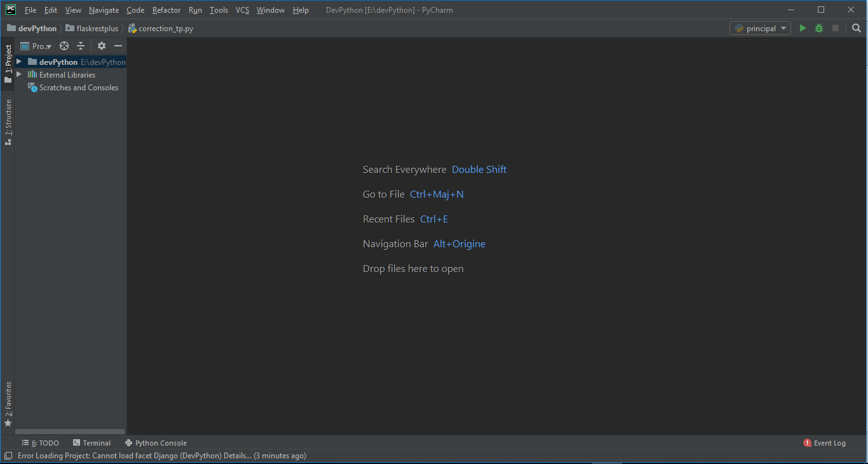The height and width of the screenshot is (464, 868).
Task: Open the Refactor menu
Action: [166, 10]
